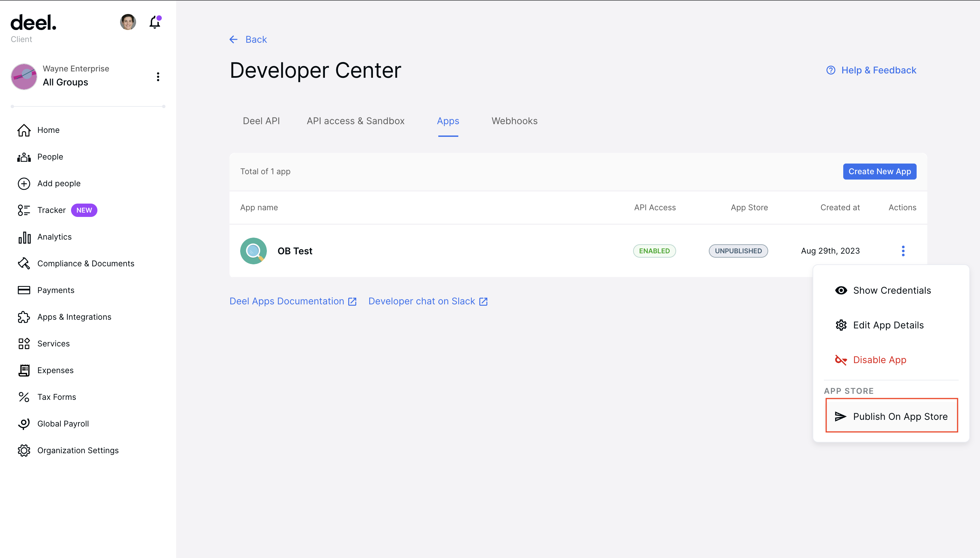Screen dimensions: 980x558
Task: Click the Created at column header
Action: 840,207
